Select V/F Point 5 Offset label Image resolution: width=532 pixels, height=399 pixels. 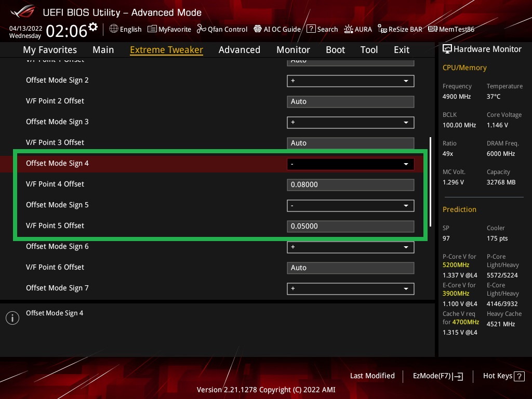click(55, 225)
